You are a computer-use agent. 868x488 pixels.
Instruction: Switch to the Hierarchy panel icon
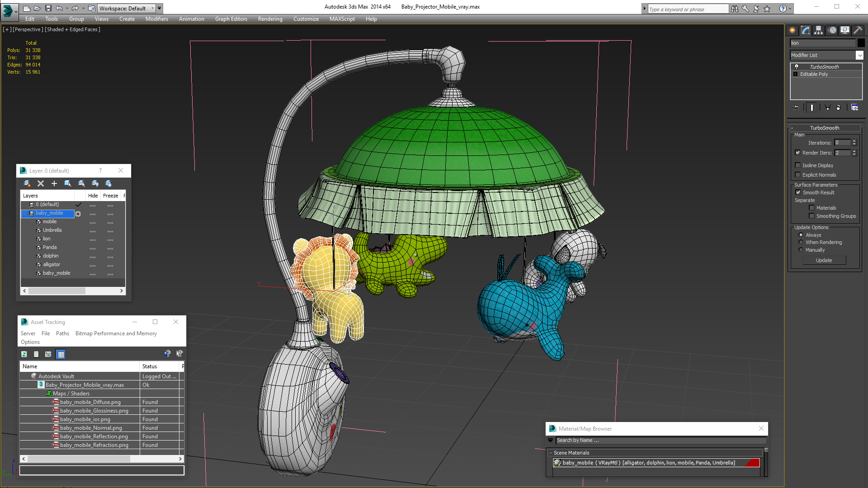point(819,30)
